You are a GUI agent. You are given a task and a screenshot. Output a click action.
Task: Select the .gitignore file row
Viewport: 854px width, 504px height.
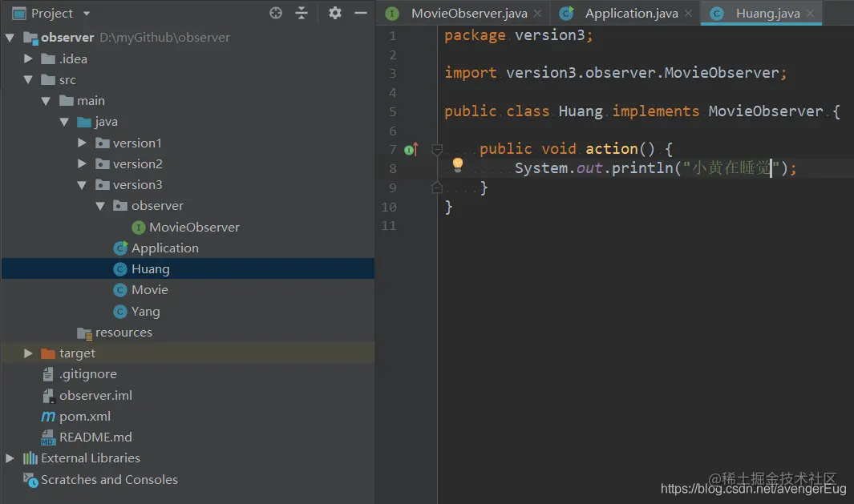188,374
